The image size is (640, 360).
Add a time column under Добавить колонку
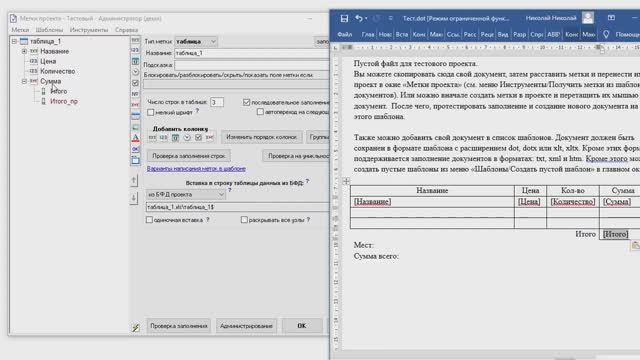point(187,138)
